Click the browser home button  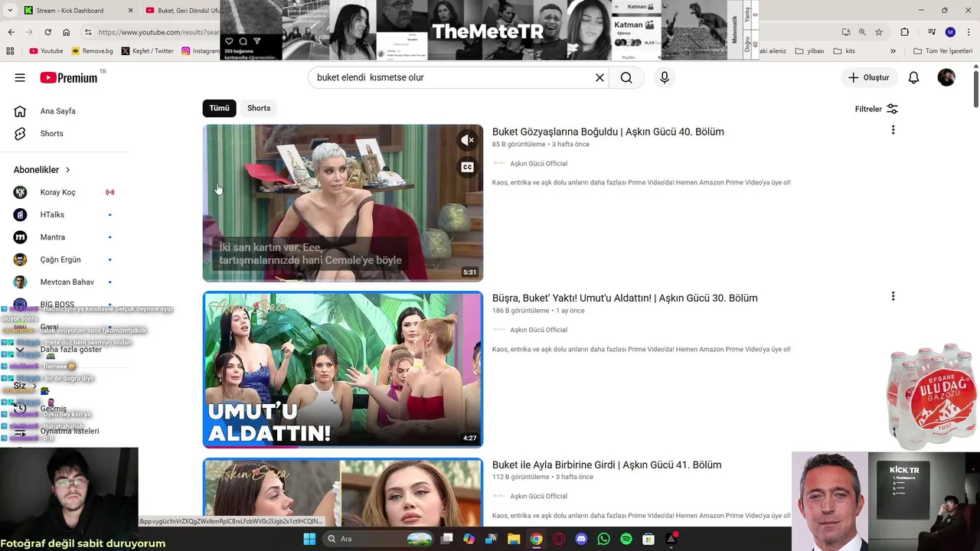pyautogui.click(x=66, y=32)
